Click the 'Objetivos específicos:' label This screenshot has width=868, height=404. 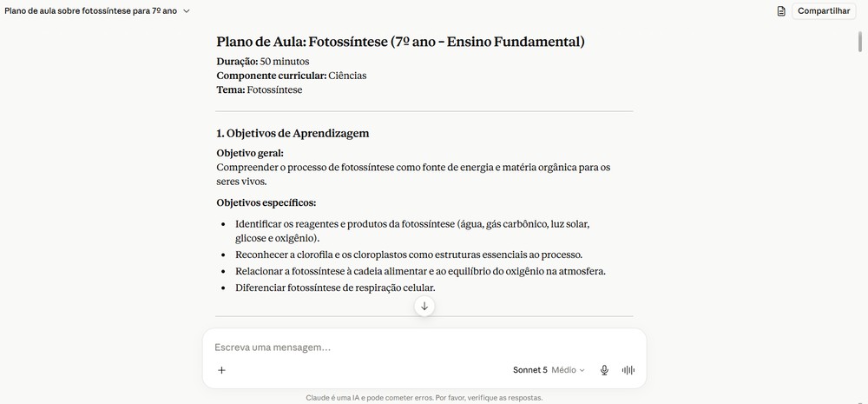[x=266, y=202]
